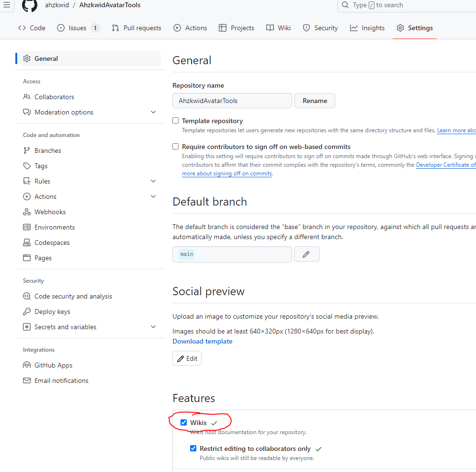Click the Code tab icon
The height and width of the screenshot is (472, 476).
click(22, 28)
